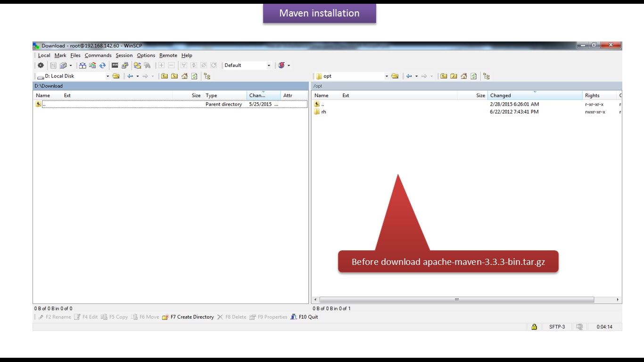
Task: Click the Queue icon next to the gear
Action: tap(53, 66)
